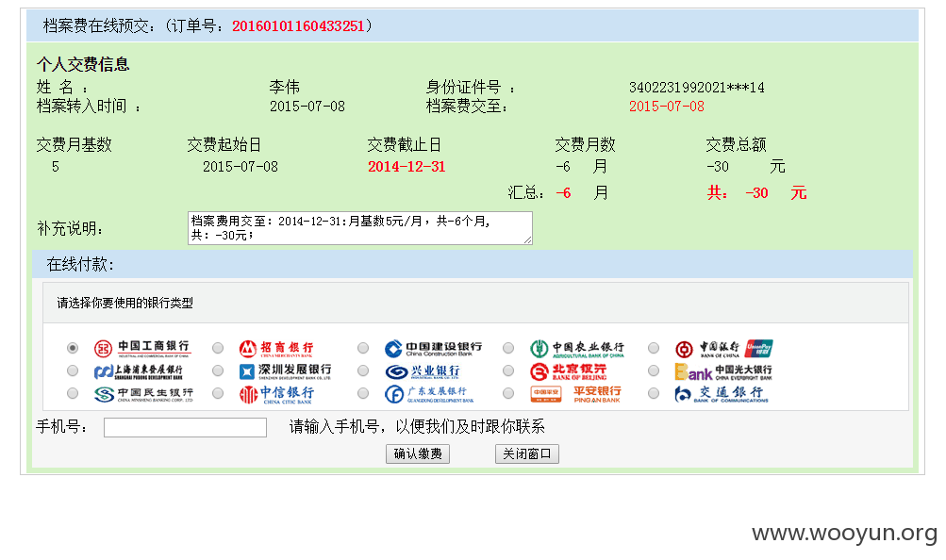Pick the 上海浦东发展银行 radio button
This screenshot has width=946, height=560.
coord(73,371)
